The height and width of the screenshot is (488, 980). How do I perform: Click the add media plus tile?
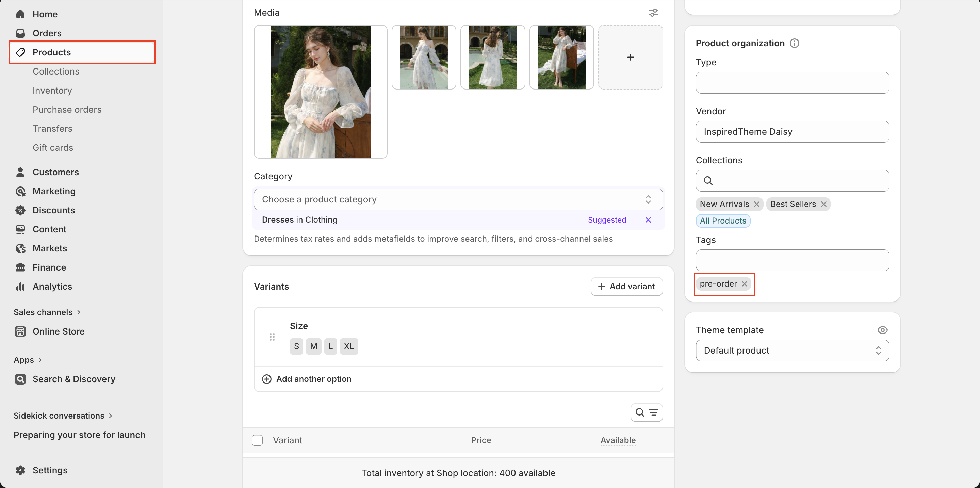tap(630, 57)
